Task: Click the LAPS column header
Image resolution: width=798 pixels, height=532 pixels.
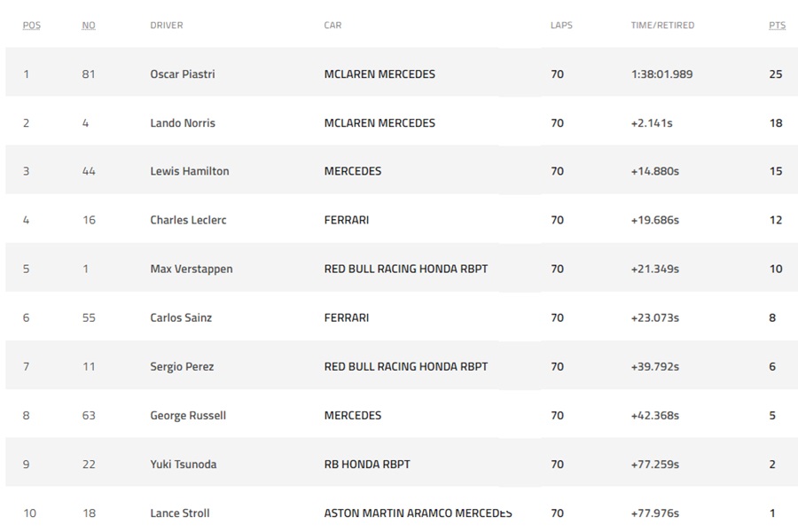Action: click(561, 26)
